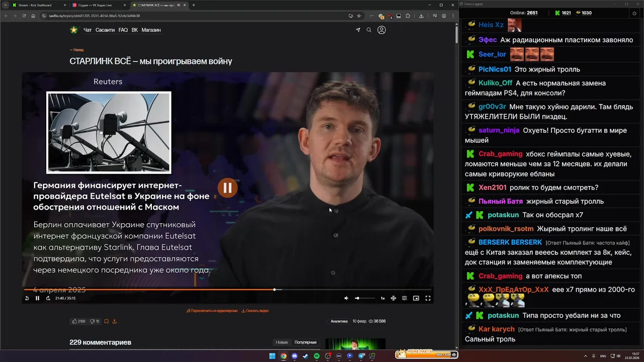
Task: Open chat window settings icon
Action: pos(634,13)
